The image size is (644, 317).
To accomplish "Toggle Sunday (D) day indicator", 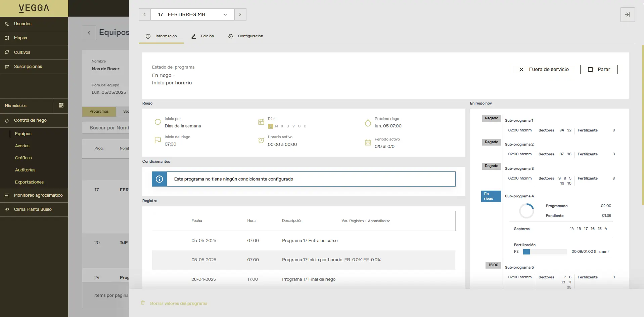I will pos(305,126).
